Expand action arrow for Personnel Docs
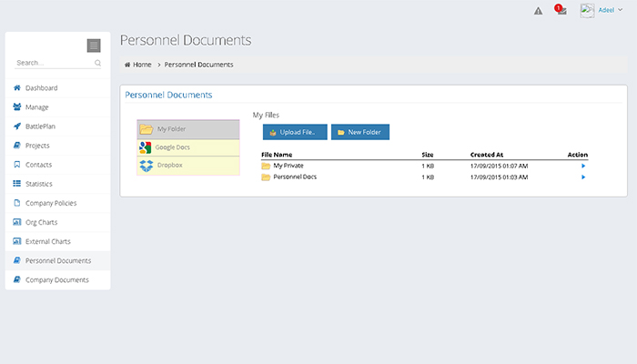Image resolution: width=637 pixels, height=364 pixels. point(583,177)
